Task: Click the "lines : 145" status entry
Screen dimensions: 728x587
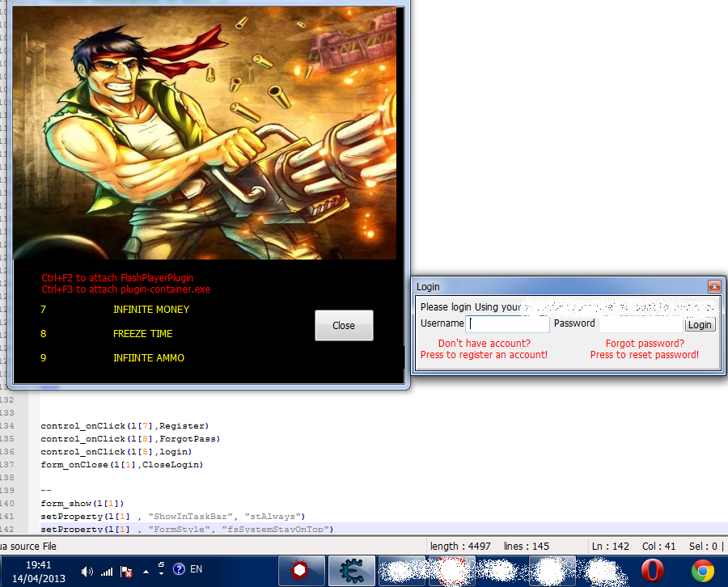Action: click(x=527, y=547)
